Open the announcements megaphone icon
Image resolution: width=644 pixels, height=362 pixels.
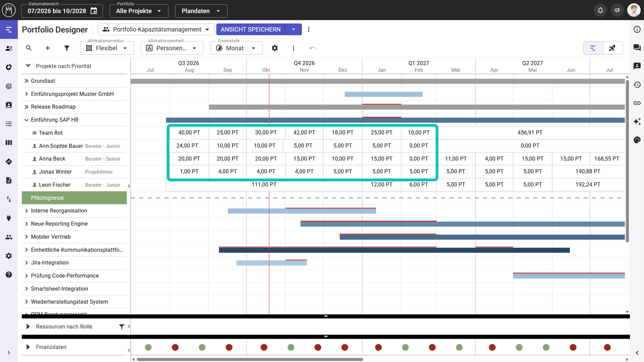tap(617, 10)
